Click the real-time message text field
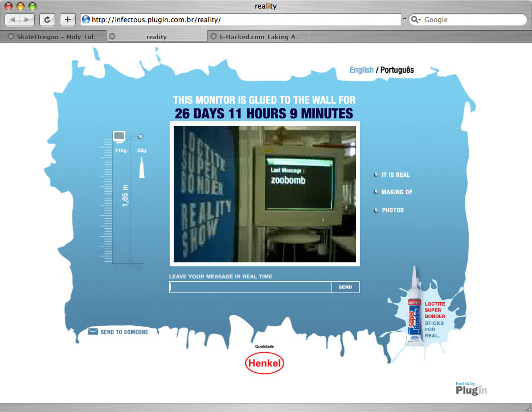The width and height of the screenshot is (532, 412). [251, 287]
